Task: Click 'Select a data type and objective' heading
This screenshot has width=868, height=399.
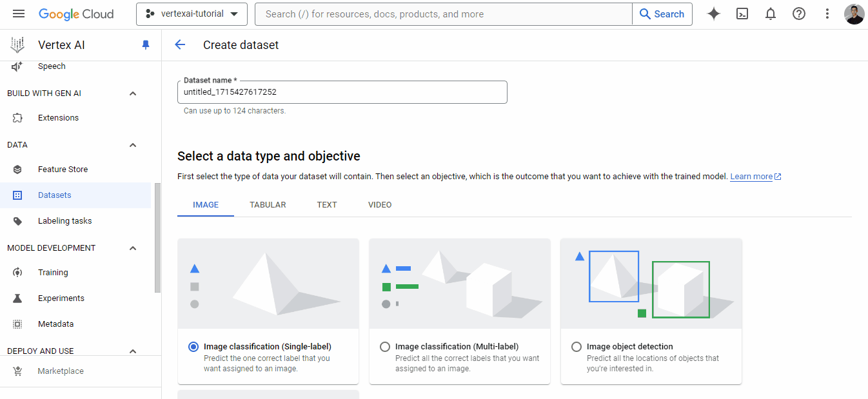Action: tap(269, 156)
